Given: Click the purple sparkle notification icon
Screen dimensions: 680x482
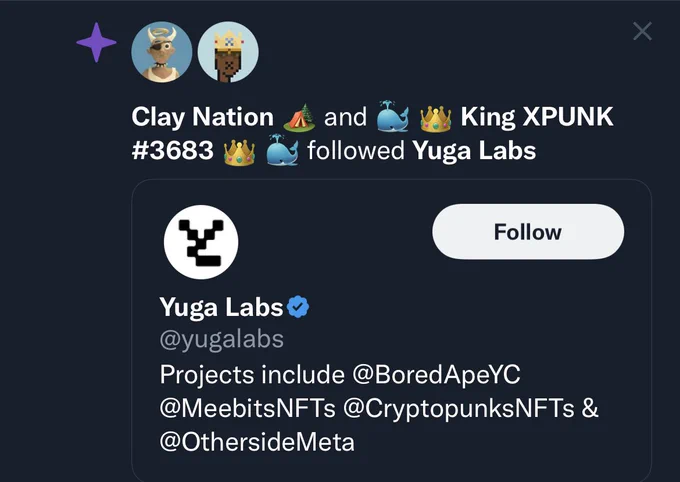Looking at the screenshot, I should click(96, 43).
